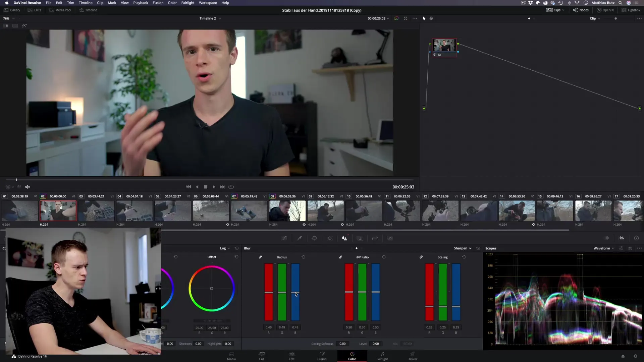Image resolution: width=644 pixels, height=362 pixels.
Task: Open the Scopes panel options menu
Action: pos(639,248)
